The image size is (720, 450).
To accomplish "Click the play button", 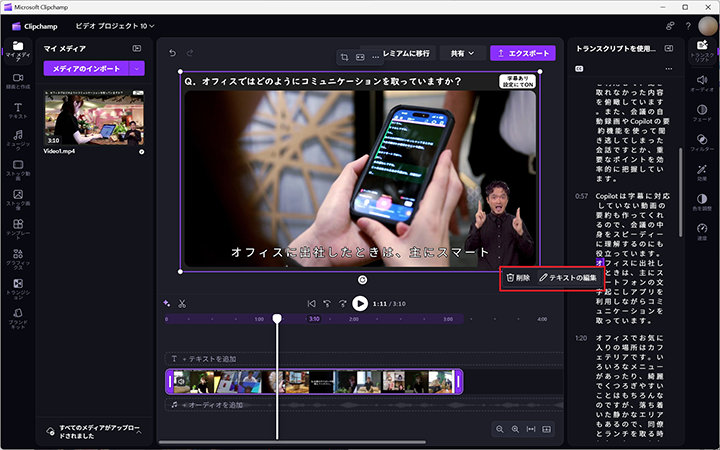I will 360,304.
